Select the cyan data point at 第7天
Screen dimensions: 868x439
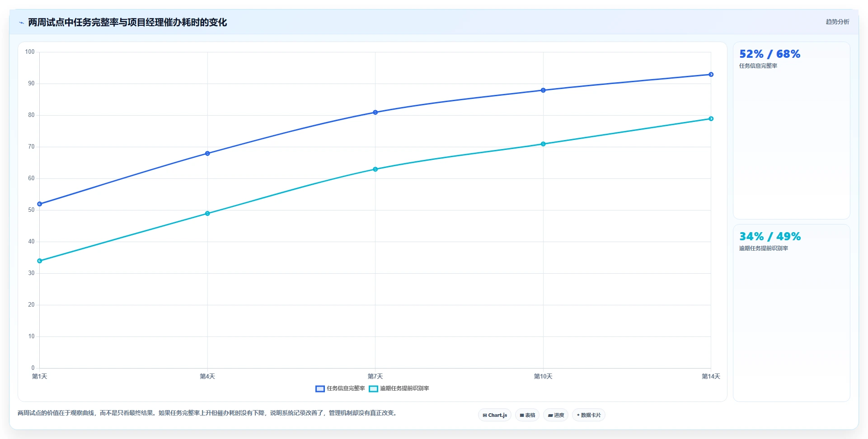pos(375,169)
